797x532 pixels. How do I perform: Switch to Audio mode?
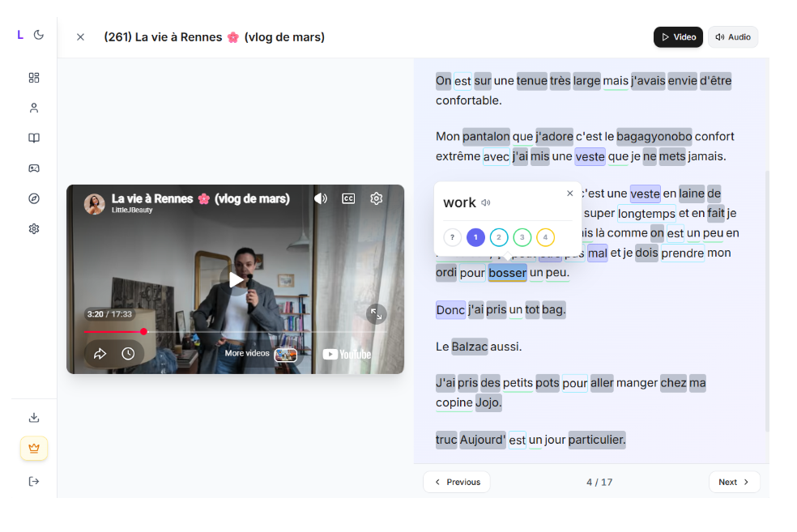(733, 37)
